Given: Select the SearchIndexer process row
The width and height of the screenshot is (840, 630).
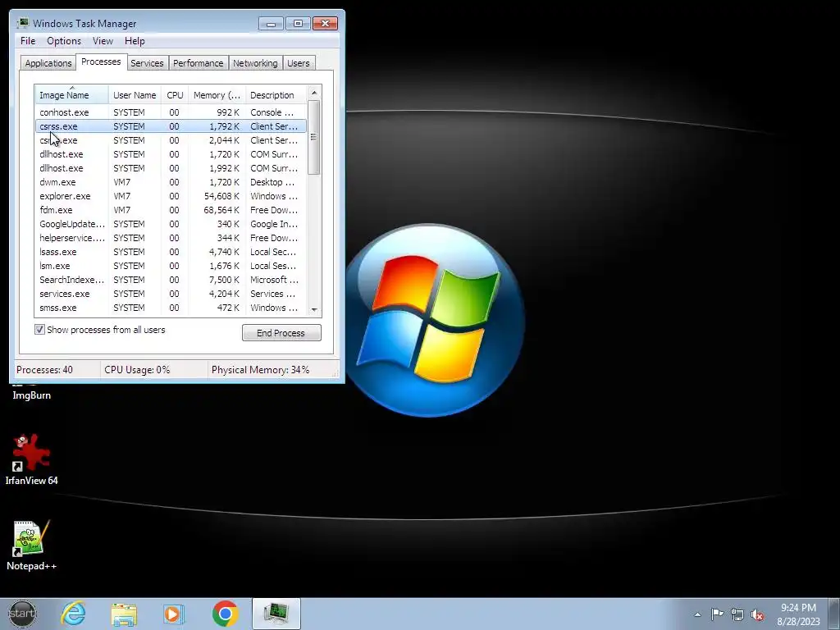Looking at the screenshot, I should click(171, 280).
